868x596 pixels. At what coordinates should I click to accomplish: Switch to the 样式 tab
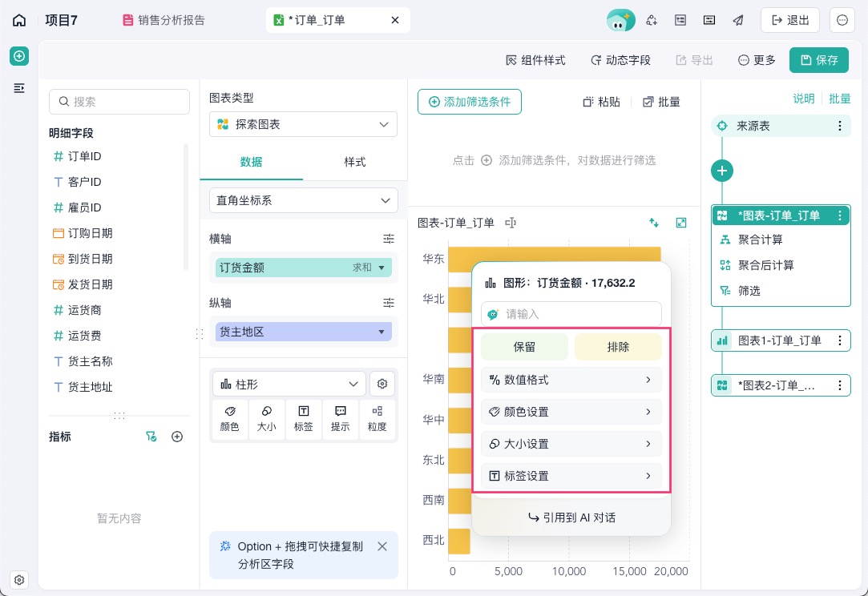355,162
